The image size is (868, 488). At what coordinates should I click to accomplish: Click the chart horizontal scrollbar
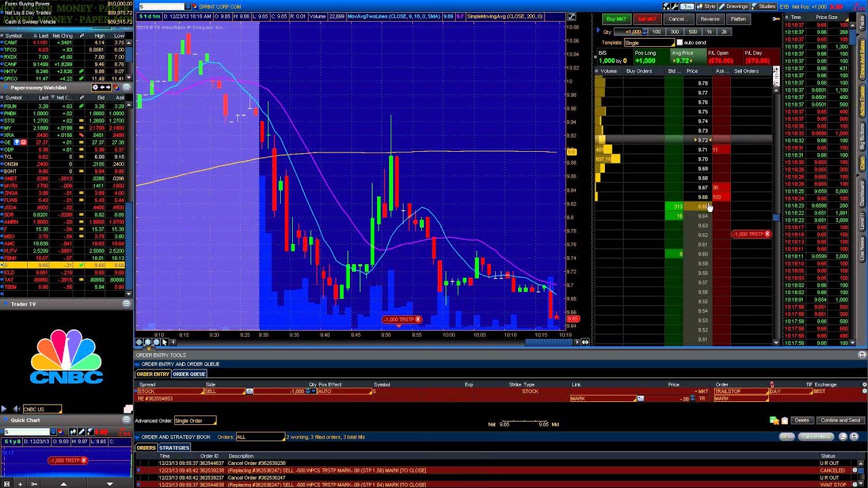[549, 342]
